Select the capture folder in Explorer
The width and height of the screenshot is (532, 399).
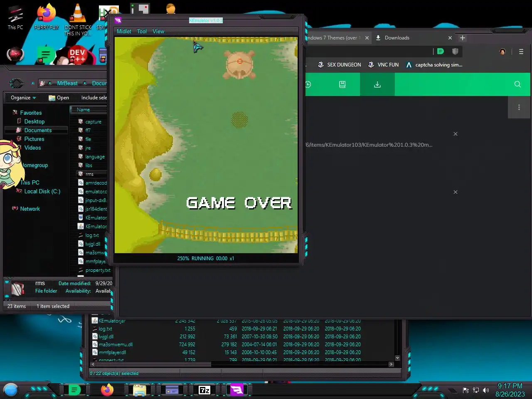[x=92, y=122]
